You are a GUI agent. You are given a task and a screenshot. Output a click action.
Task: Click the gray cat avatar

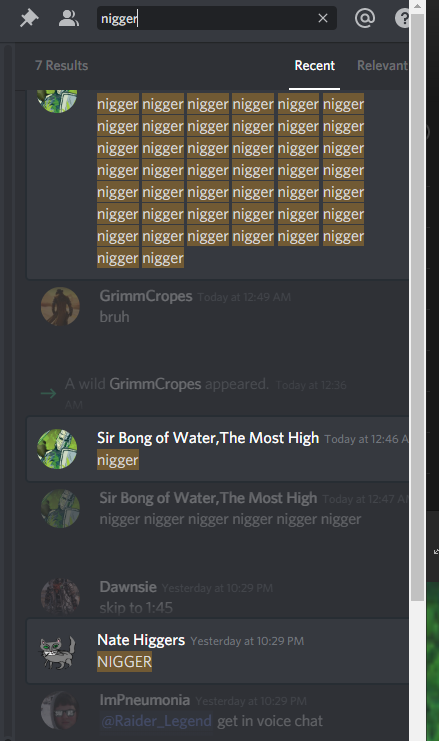(x=57, y=652)
